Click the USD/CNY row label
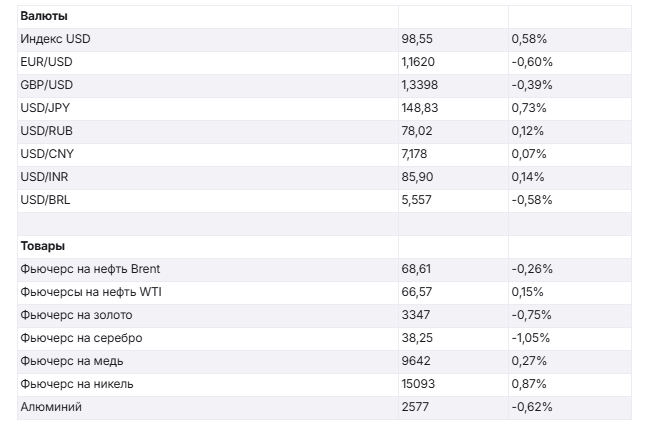 46,154
